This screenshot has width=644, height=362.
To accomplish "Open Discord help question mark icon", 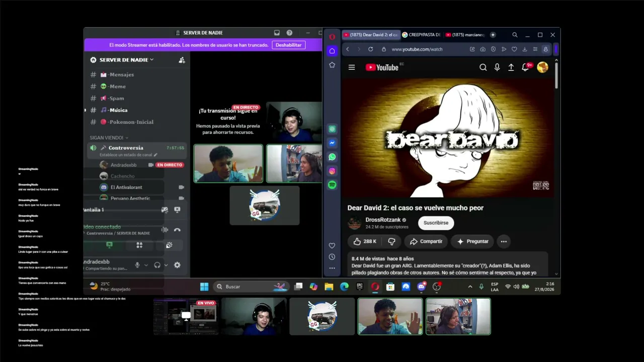I will click(x=289, y=33).
